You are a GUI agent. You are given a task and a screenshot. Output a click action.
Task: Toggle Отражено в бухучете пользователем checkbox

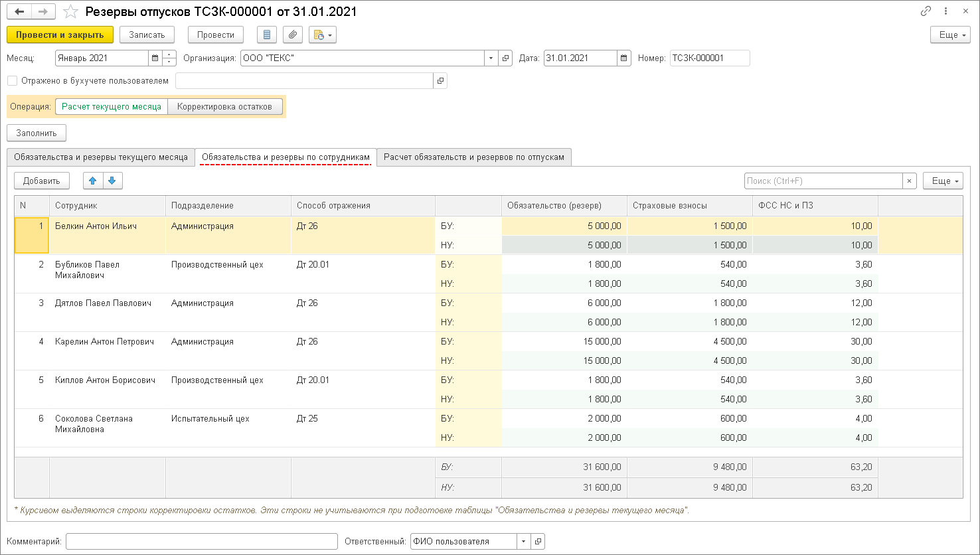pos(12,81)
